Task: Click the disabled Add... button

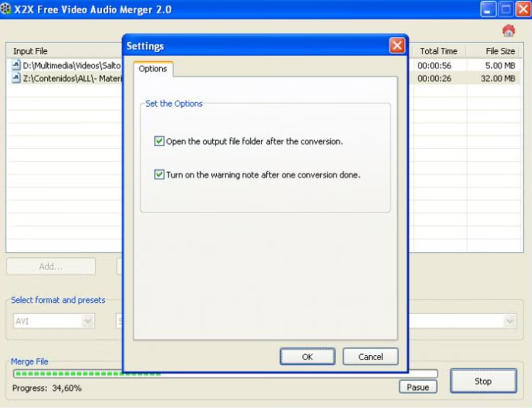Action: (x=51, y=267)
